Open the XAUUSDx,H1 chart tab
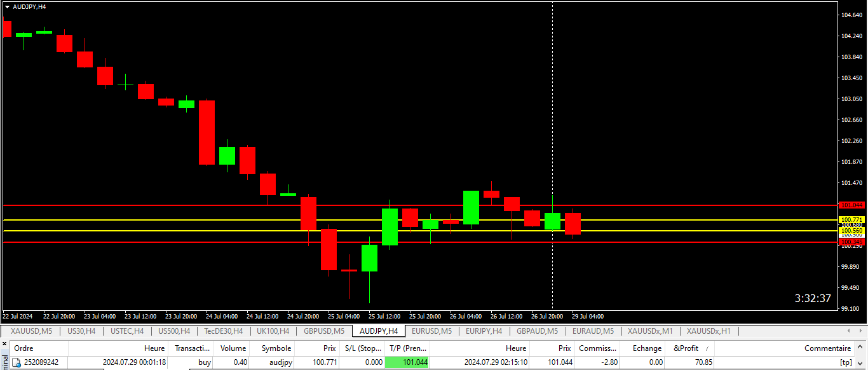The width and height of the screenshot is (868, 370). pos(709,331)
